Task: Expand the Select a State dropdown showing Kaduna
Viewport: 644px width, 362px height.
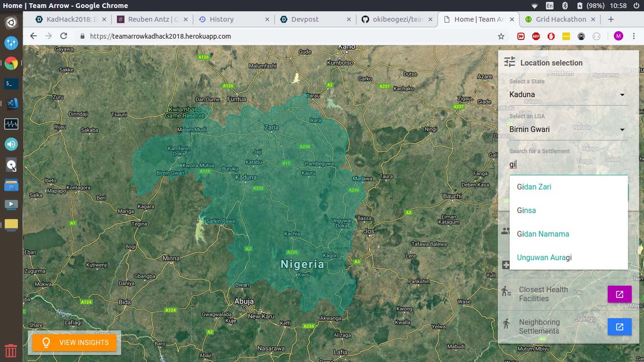Action: coord(568,94)
